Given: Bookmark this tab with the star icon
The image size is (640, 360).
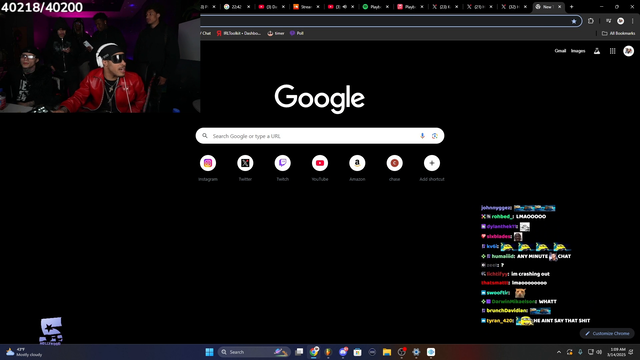Looking at the screenshot, I should [x=574, y=21].
